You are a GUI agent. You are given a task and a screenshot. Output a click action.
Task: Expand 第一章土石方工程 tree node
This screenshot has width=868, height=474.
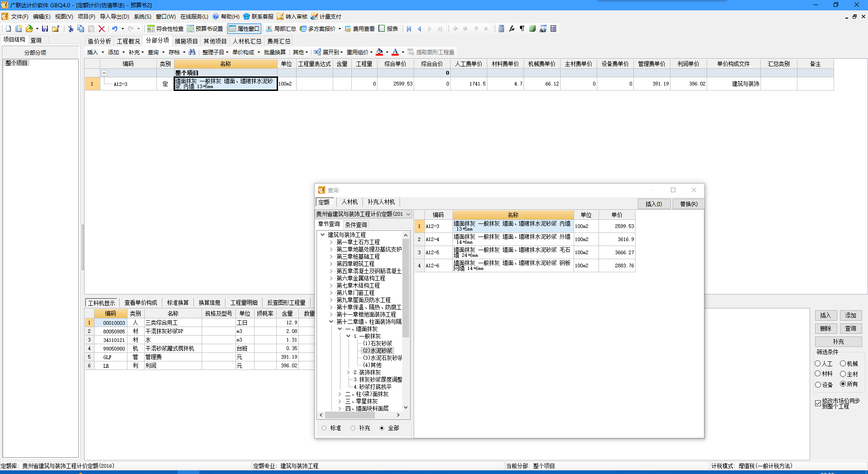click(x=331, y=242)
